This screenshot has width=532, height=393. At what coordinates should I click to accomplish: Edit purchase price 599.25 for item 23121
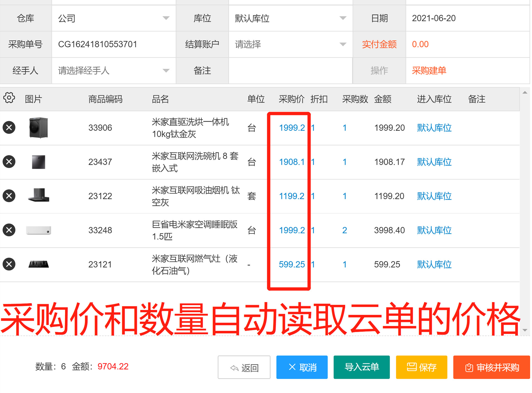tap(292, 264)
